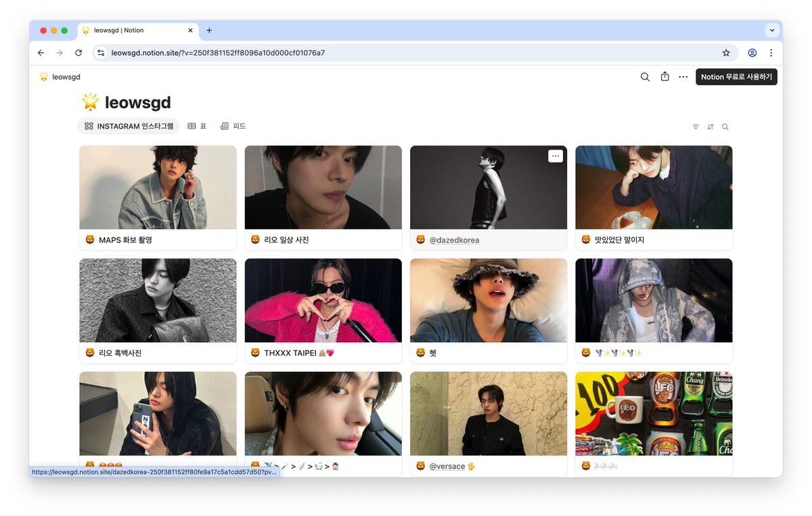Open the mirror selfie phone card image
The height and width of the screenshot is (516, 812).
[x=158, y=413]
